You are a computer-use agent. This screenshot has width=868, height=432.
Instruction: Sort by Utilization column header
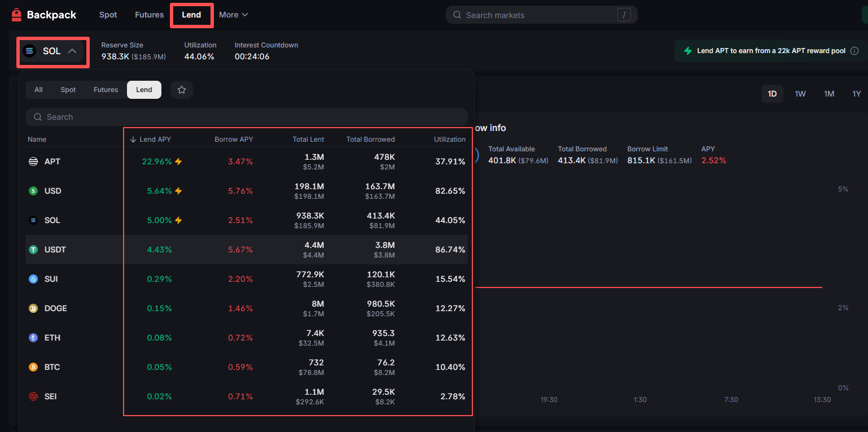coord(449,139)
